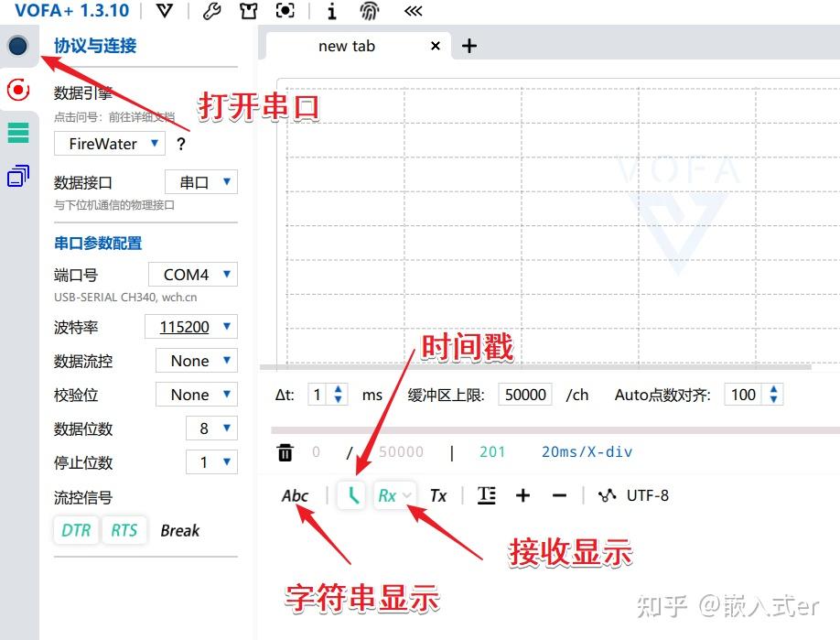The height and width of the screenshot is (640, 840).
Task: Click the Break button under flow control
Action: point(179,530)
